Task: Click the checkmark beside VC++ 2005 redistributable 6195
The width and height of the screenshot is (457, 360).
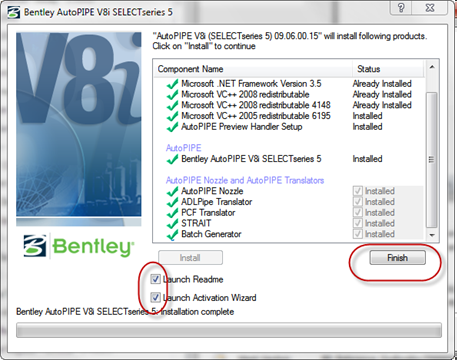Action: (172, 116)
